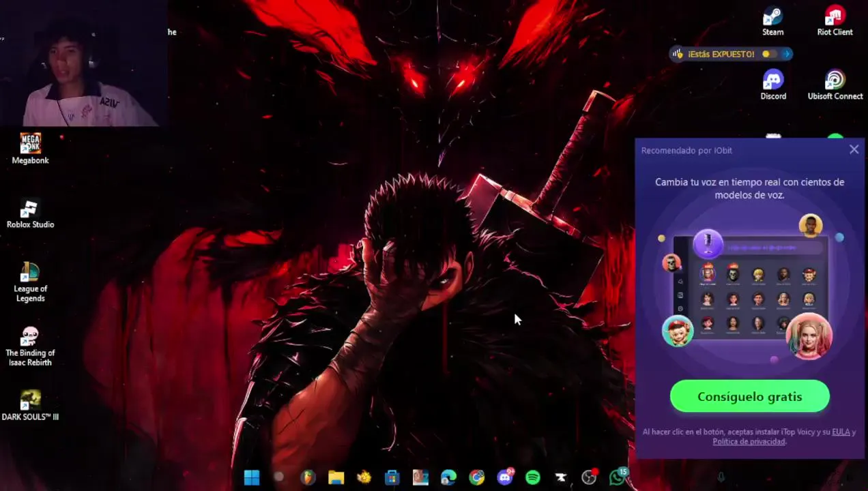Click the hand warning icon on EXPUESTO widget
Viewport: 868px width, 491px height.
pyautogui.click(x=678, y=54)
